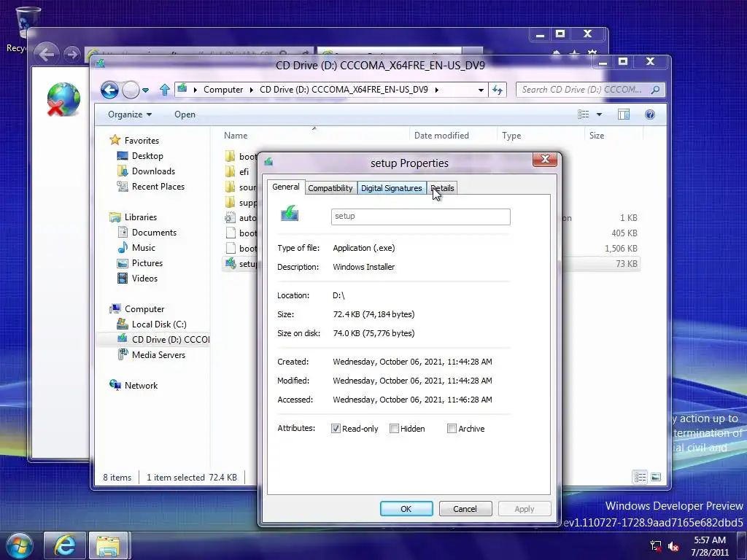This screenshot has width=747, height=560.
Task: Cancel the setup Properties dialog
Action: coord(465,508)
